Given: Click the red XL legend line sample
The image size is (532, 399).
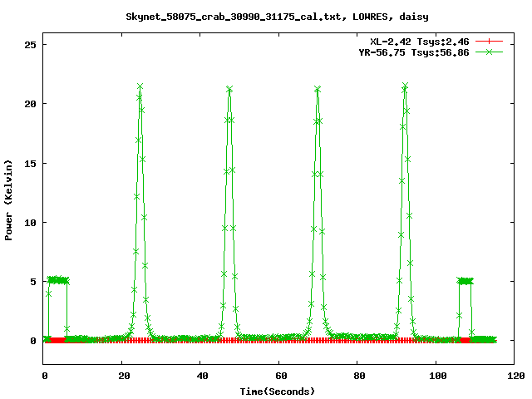Looking at the screenshot, I should pyautogui.click(x=489, y=42).
